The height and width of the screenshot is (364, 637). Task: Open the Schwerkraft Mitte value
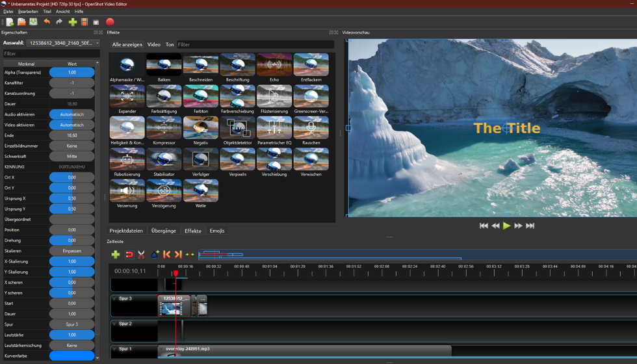72,157
